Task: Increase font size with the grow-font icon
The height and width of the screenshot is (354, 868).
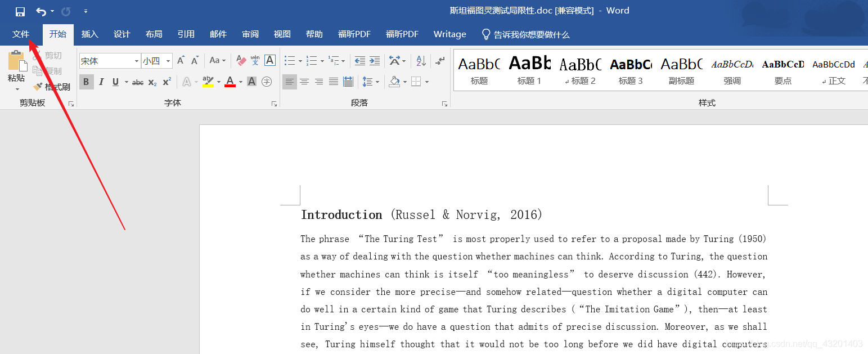Action: coord(181,60)
